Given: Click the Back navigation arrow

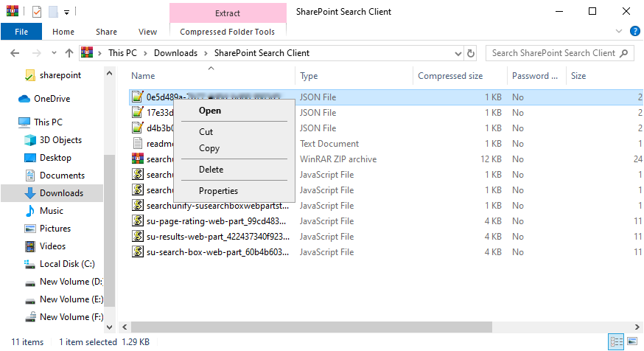Looking at the screenshot, I should [15, 53].
